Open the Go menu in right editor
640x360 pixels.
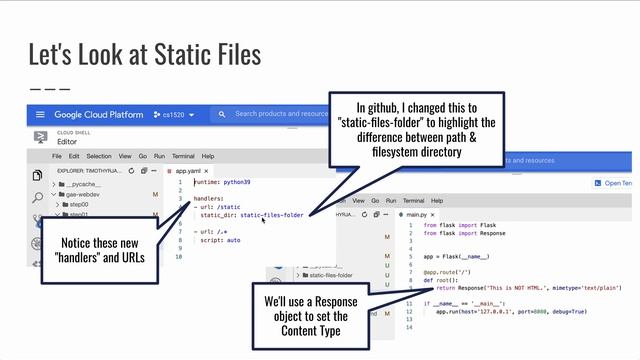point(375,201)
